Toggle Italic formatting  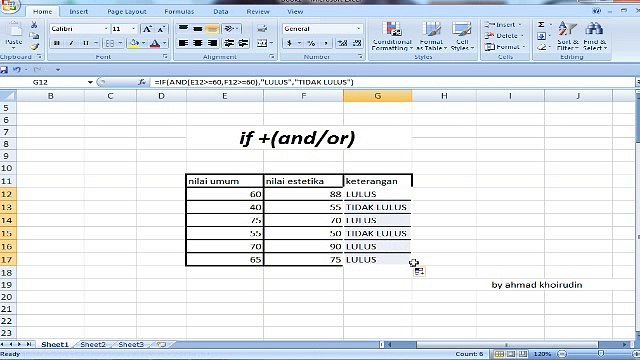[71, 43]
